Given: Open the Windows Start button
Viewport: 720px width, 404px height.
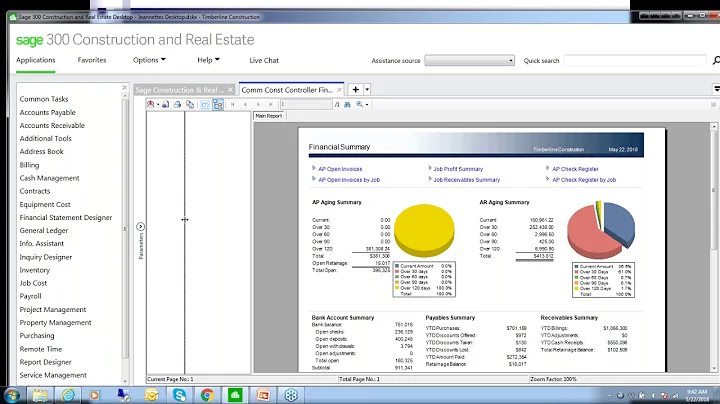Looking at the screenshot, I should [x=12, y=395].
